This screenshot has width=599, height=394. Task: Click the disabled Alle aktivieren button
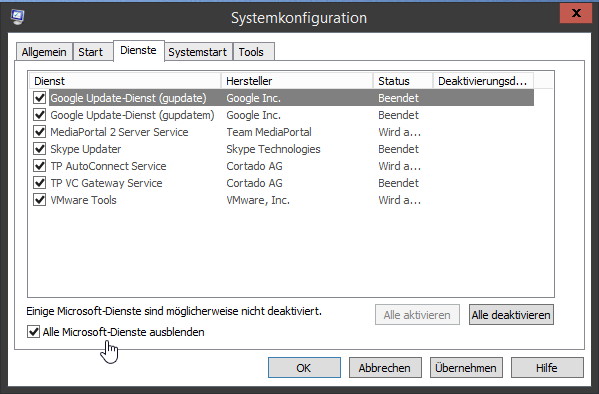pos(417,315)
